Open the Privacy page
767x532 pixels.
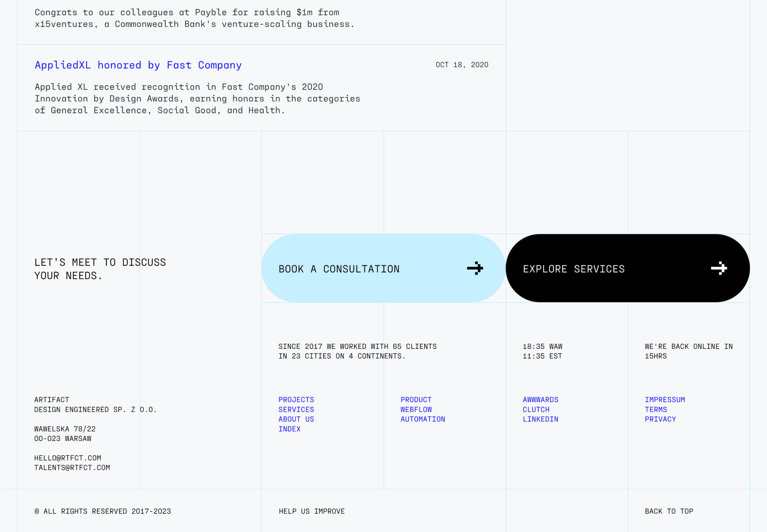pos(660,419)
